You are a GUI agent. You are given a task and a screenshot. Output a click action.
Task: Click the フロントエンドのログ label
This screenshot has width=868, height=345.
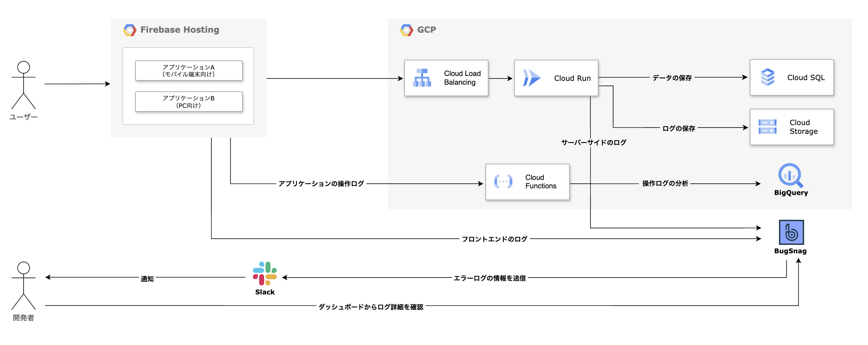(x=494, y=239)
